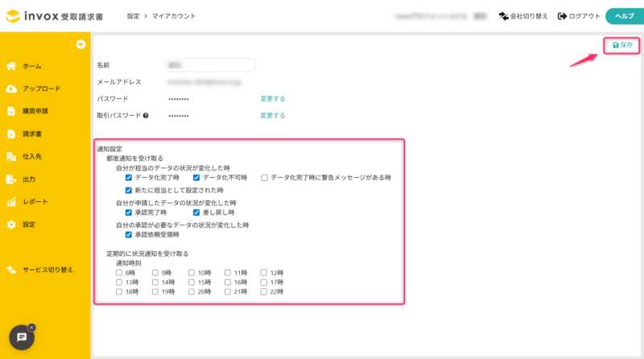Uncheck データ化完了時 checkbox
Image resolution: width=644 pixels, height=359 pixels.
pos(129,177)
